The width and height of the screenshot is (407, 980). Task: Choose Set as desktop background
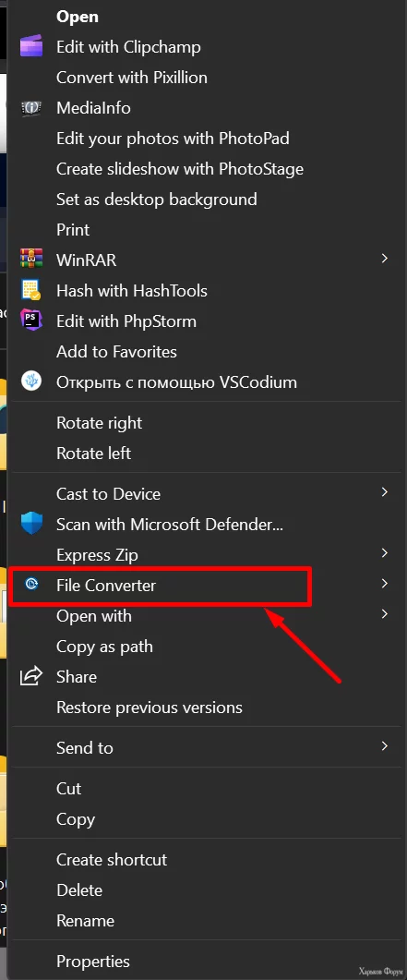(157, 200)
